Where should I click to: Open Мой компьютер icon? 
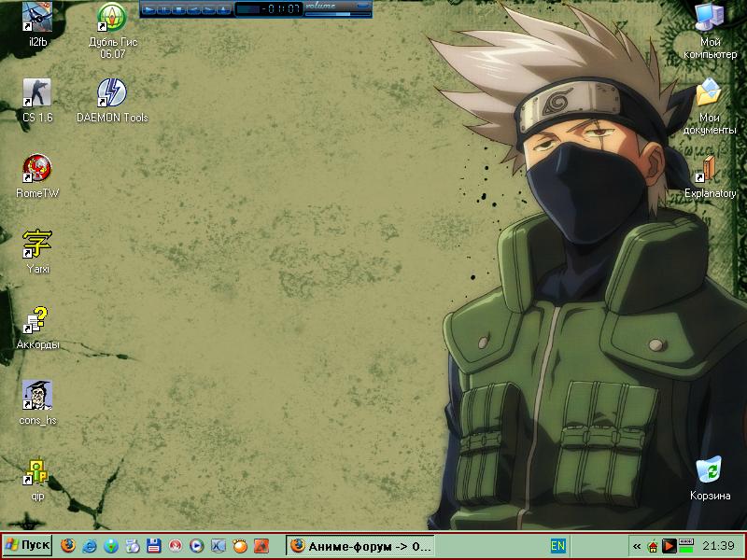point(710,31)
